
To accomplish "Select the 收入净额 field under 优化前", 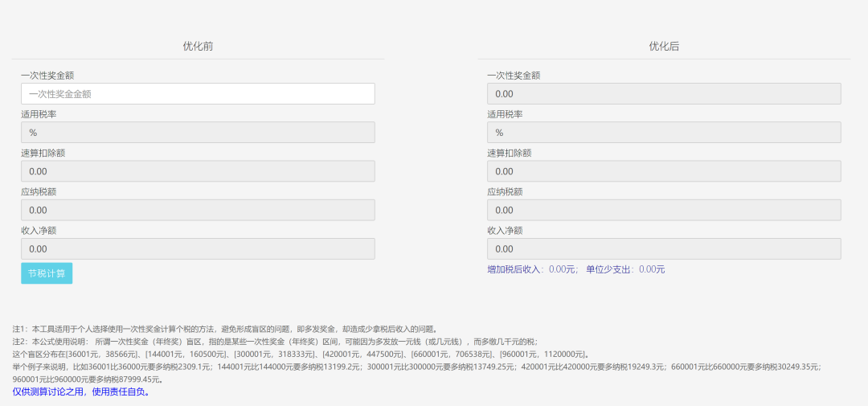I will coord(198,248).
